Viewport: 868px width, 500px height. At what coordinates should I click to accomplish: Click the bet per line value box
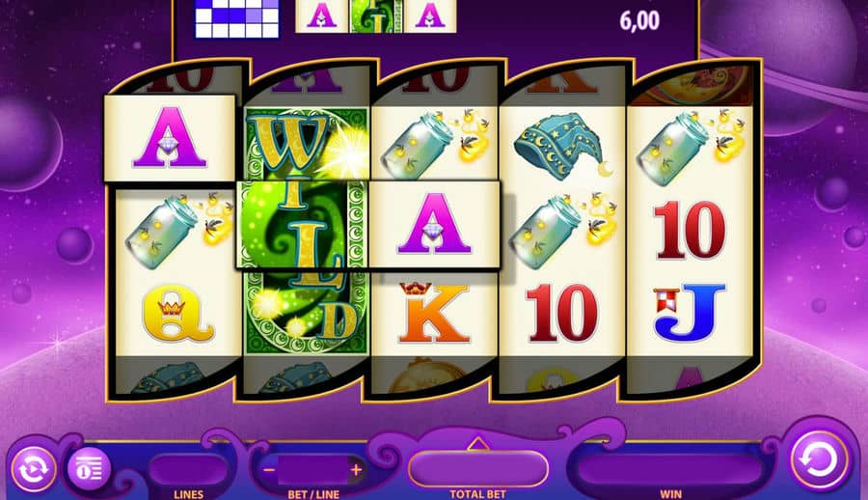point(312,470)
